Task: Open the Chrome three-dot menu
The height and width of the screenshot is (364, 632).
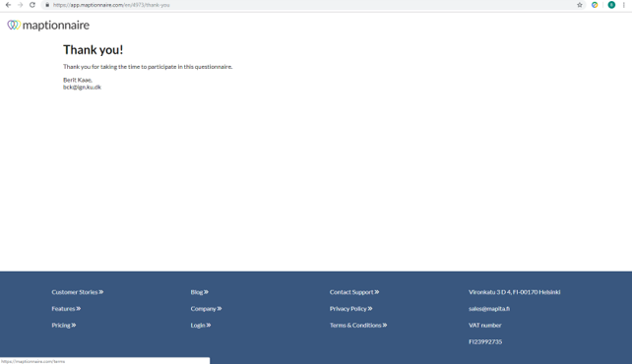Action: coord(623,5)
